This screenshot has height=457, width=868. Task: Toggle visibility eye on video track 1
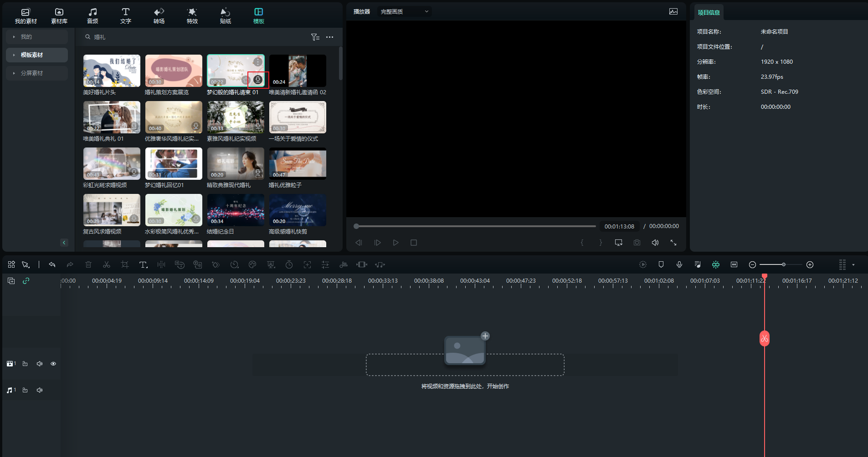click(x=53, y=364)
